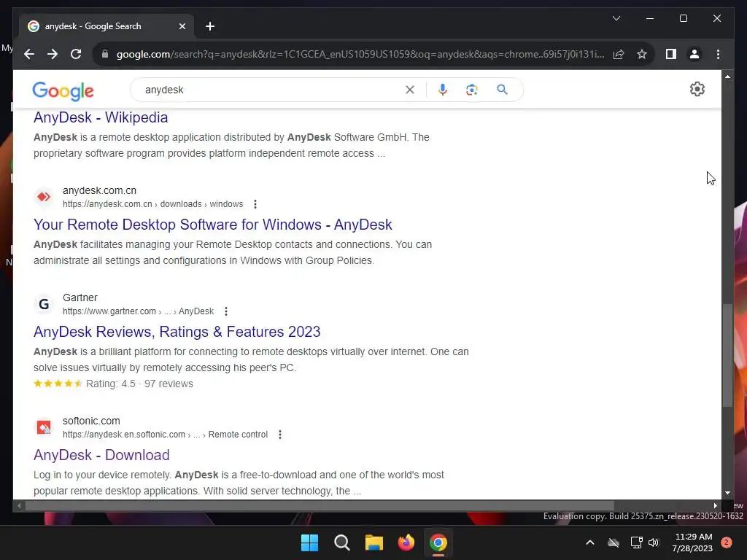Open more options for anydesk.com.cn result
747x560 pixels.
255,204
